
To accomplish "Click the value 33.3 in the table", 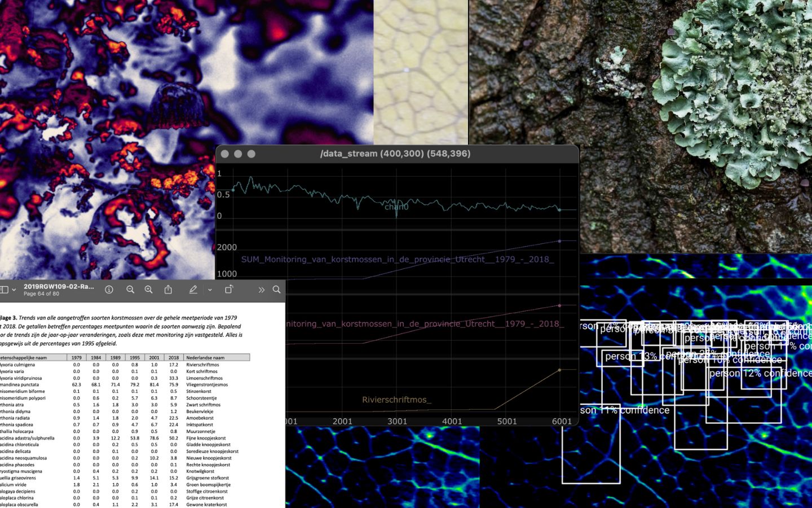I will pos(174,378).
